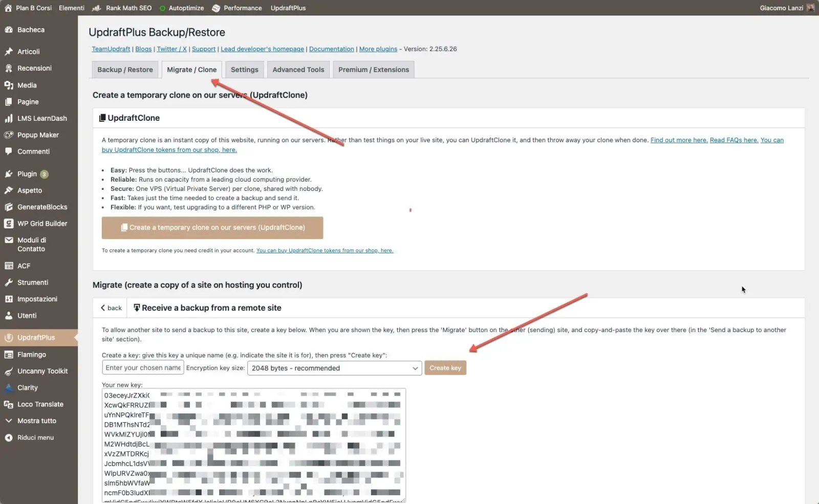Click the Utenti user icon
Screen dimensions: 819x504
point(9,316)
